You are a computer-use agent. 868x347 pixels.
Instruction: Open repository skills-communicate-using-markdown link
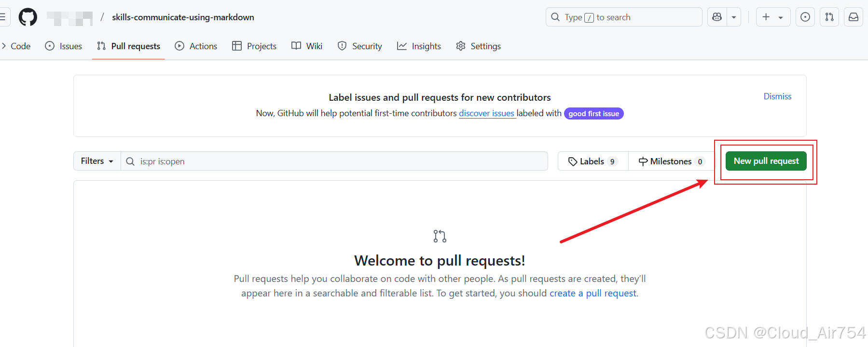point(183,17)
